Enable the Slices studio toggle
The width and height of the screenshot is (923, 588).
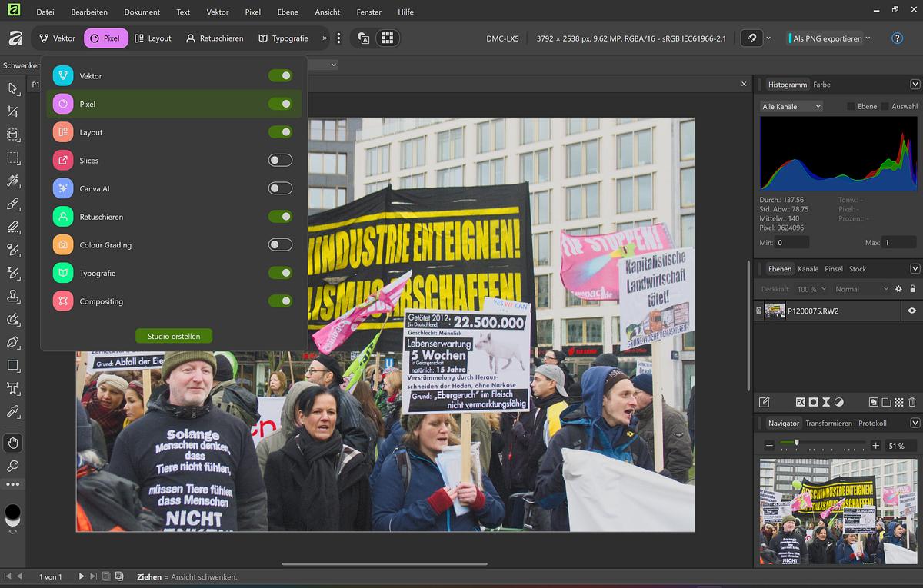280,160
